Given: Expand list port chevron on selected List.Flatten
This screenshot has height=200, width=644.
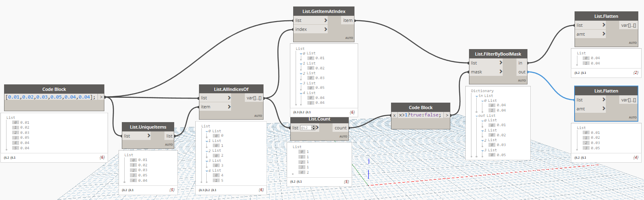Looking at the screenshot, I should point(604,100).
